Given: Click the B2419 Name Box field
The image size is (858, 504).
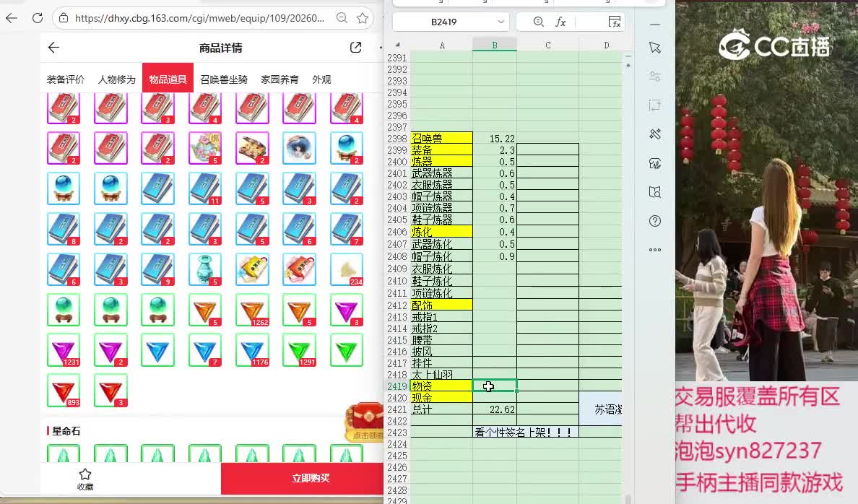Looking at the screenshot, I should point(443,22).
